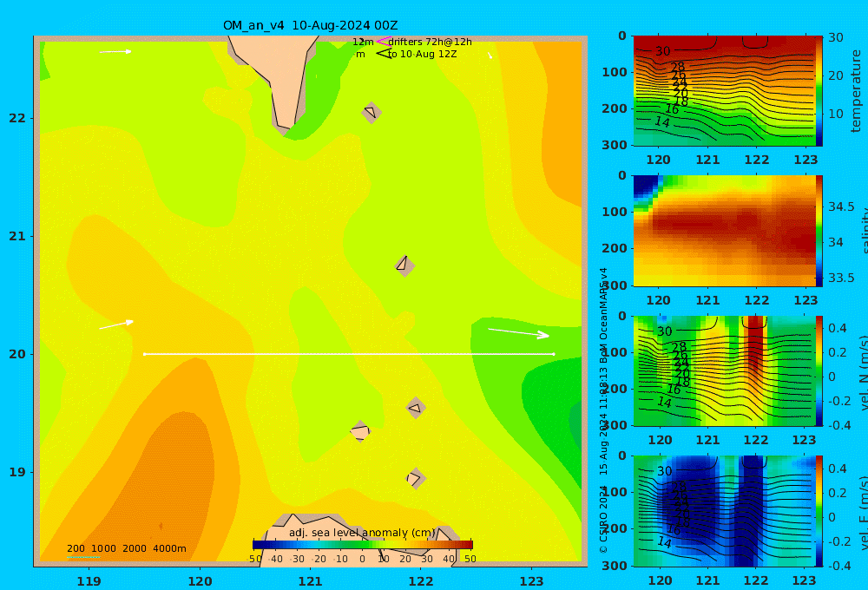
Task: Click the sea level anomaly color bar
Action: pos(363,545)
